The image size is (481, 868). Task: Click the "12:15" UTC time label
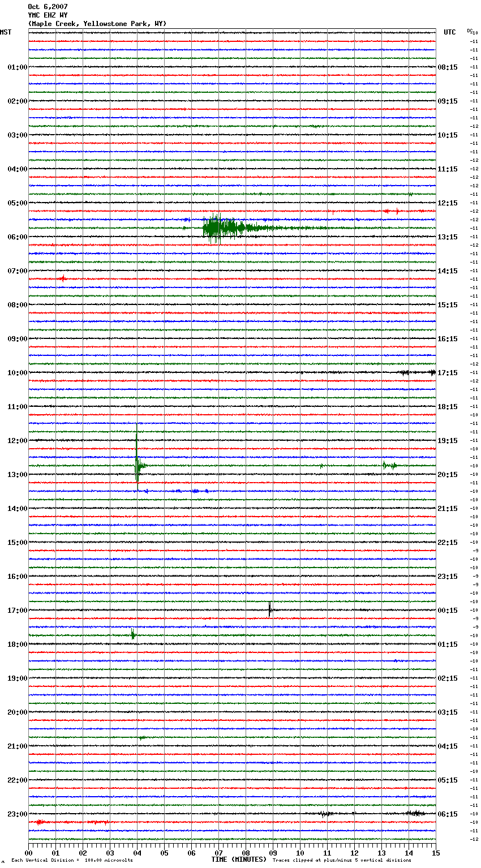[448, 203]
